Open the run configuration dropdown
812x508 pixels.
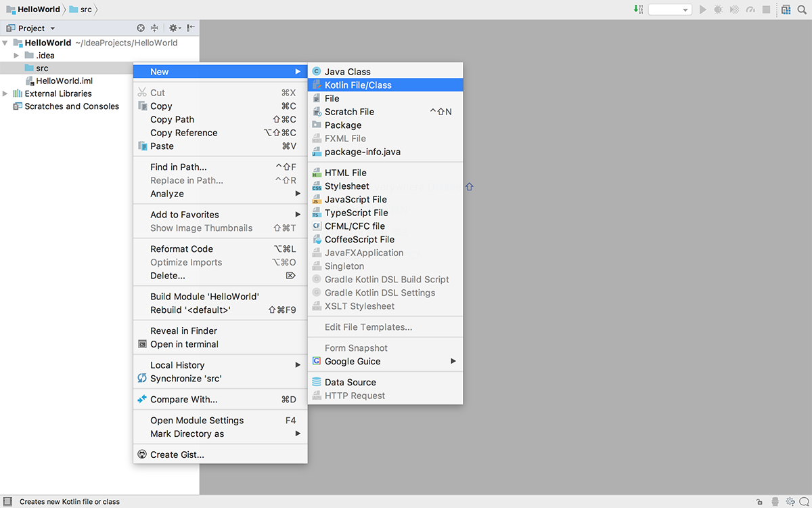[669, 9]
